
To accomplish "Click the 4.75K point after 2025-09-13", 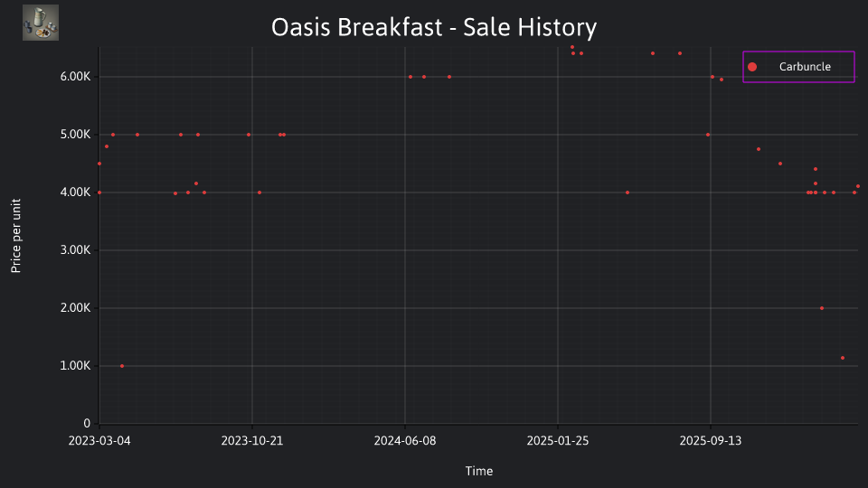I will pyautogui.click(x=759, y=149).
